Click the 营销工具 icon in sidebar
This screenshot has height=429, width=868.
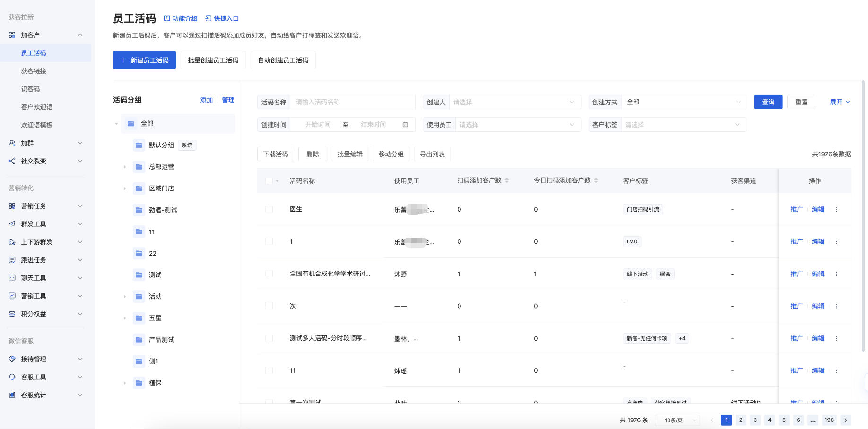[x=12, y=296]
